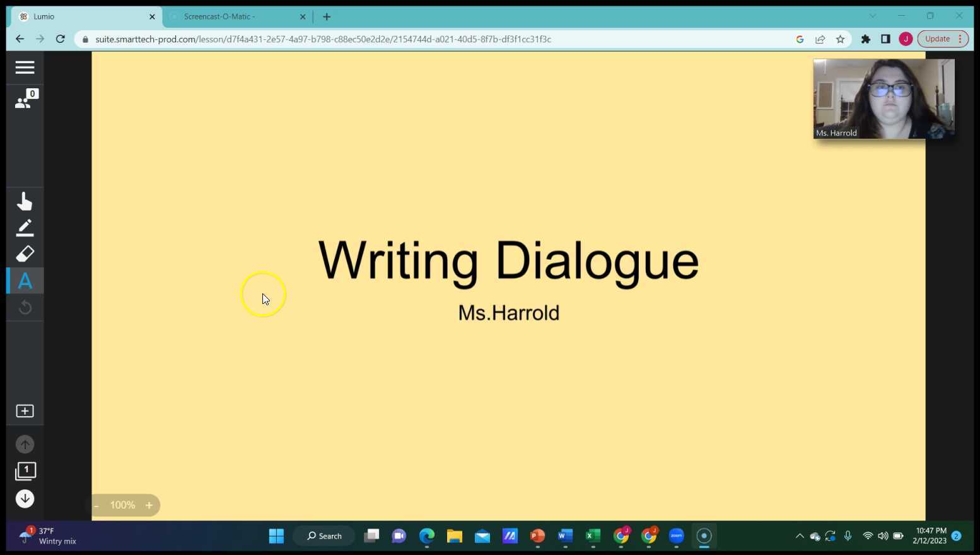
Task: Add a new page with the plus icon
Action: click(x=25, y=411)
